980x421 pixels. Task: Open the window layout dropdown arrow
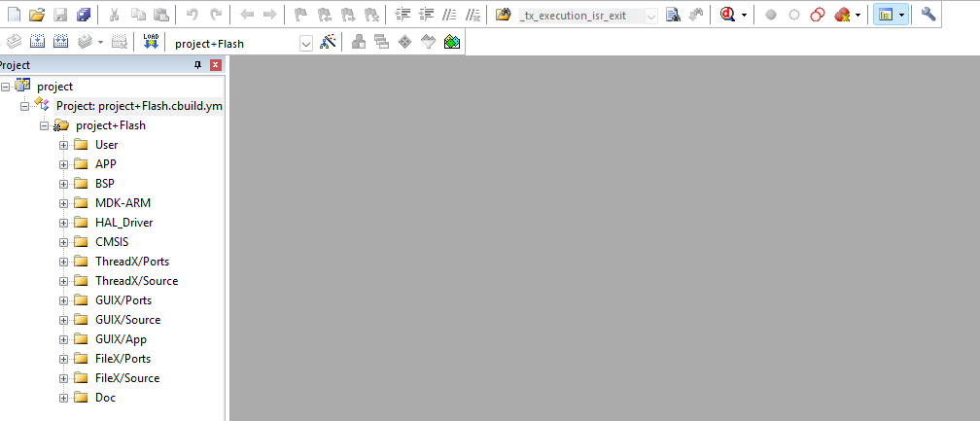tap(902, 15)
